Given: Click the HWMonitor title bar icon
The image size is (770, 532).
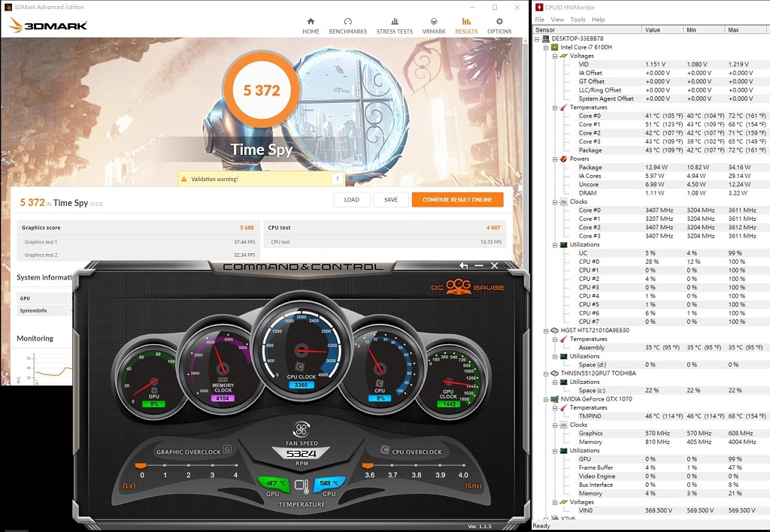Looking at the screenshot, I should [539, 8].
